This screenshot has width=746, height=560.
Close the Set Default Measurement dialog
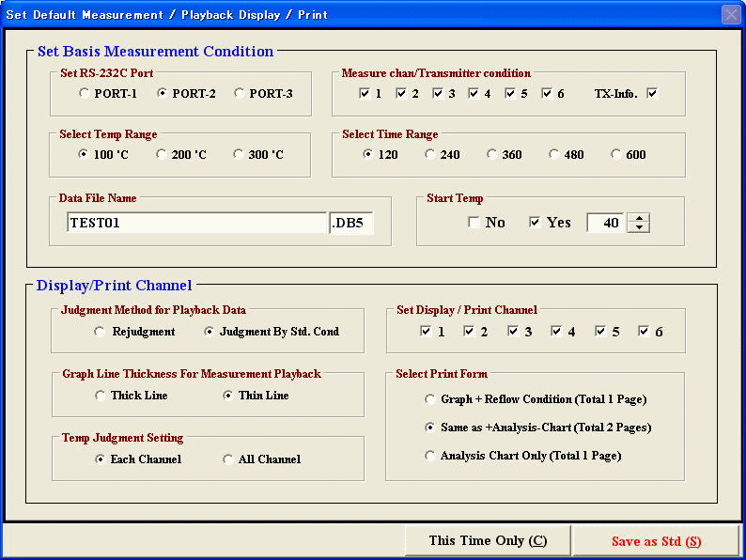tap(731, 15)
